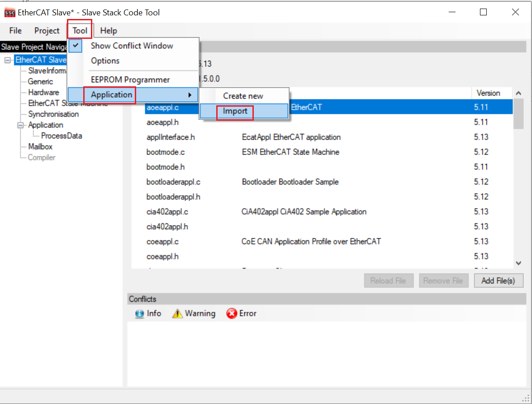Toggle the Warning conflicts filter
This screenshot has width=532, height=404.
pos(194,313)
